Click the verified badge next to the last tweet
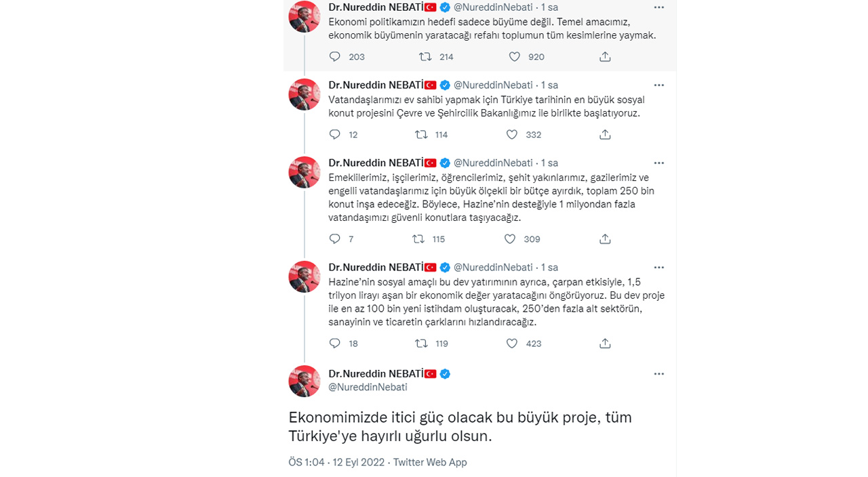Image resolution: width=868 pixels, height=477 pixels. 445,373
